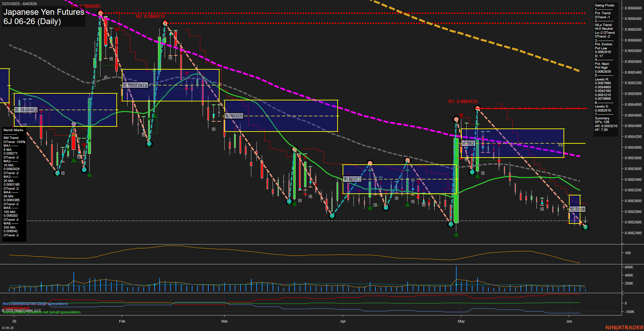Select the Levels R: heading
The image size is (644, 331).
pyautogui.click(x=602, y=79)
